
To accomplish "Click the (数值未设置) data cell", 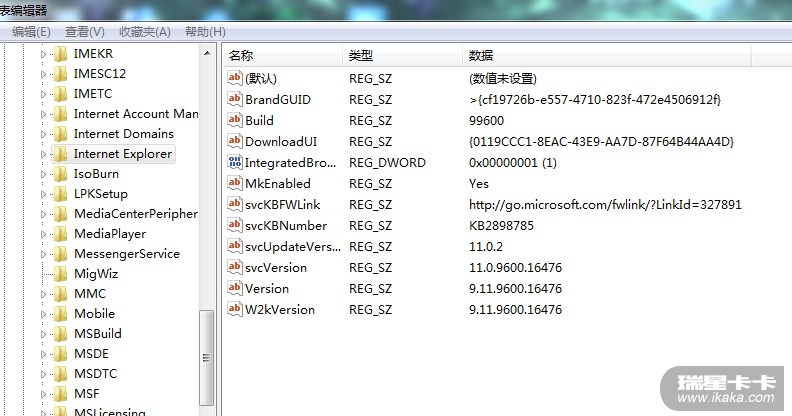I will tap(503, 79).
